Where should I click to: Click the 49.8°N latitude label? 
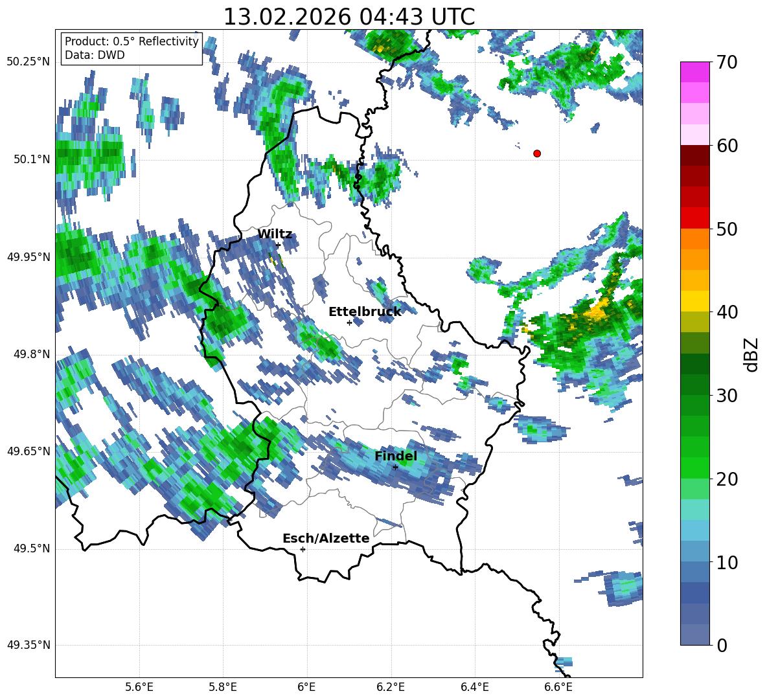tap(32, 354)
